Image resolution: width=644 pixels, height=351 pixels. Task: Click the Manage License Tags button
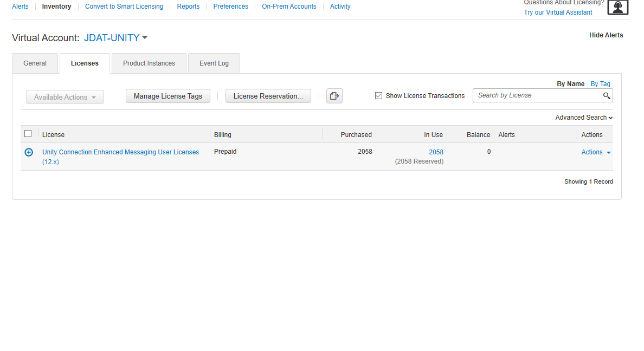168,95
